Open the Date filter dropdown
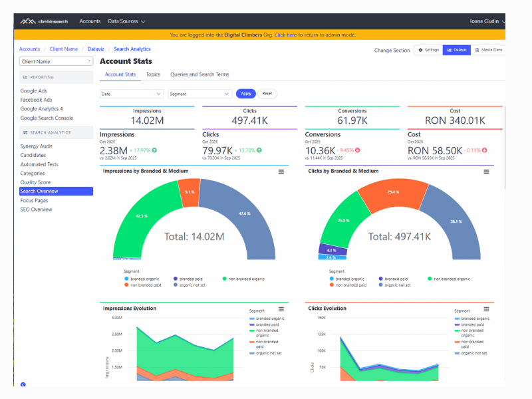The width and height of the screenshot is (532, 399). click(x=131, y=94)
